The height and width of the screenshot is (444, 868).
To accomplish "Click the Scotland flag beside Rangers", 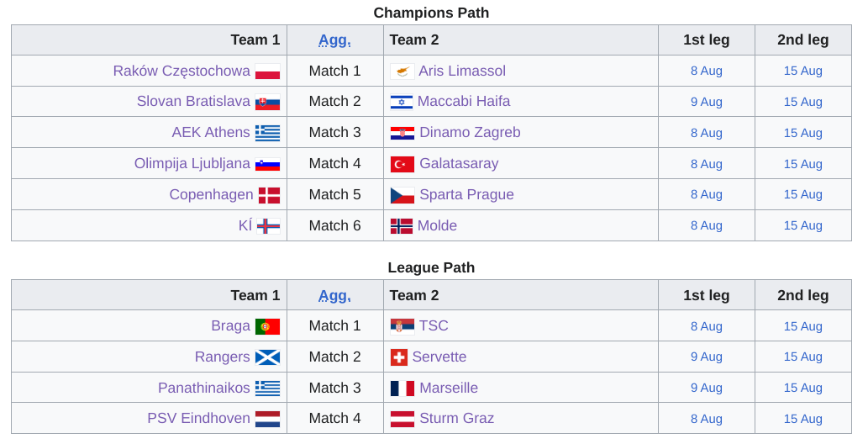I will click(267, 357).
